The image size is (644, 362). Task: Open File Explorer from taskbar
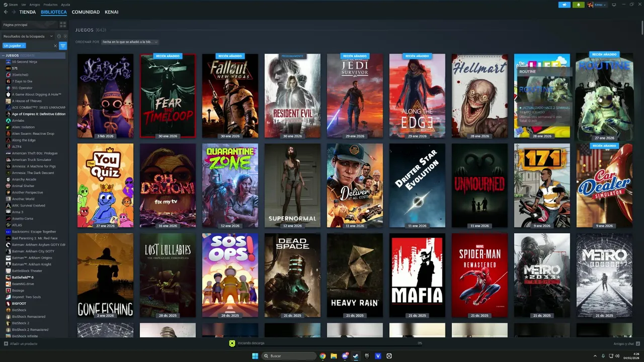[x=334, y=356]
